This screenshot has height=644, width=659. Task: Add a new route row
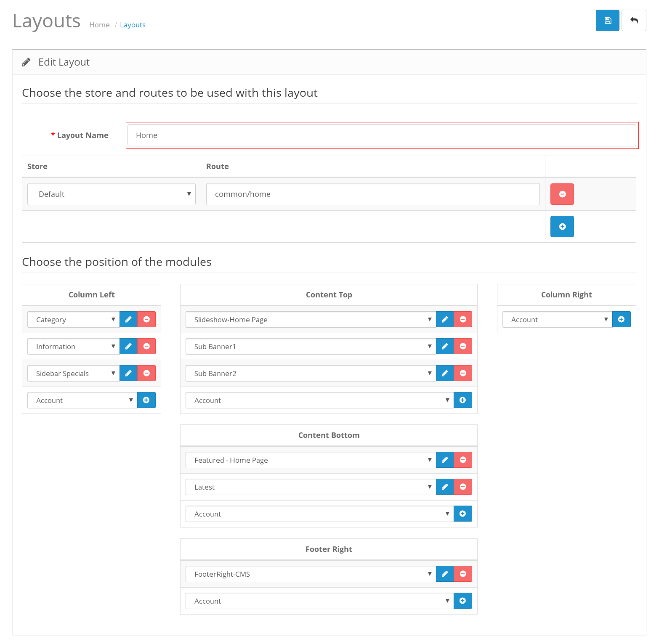[562, 227]
